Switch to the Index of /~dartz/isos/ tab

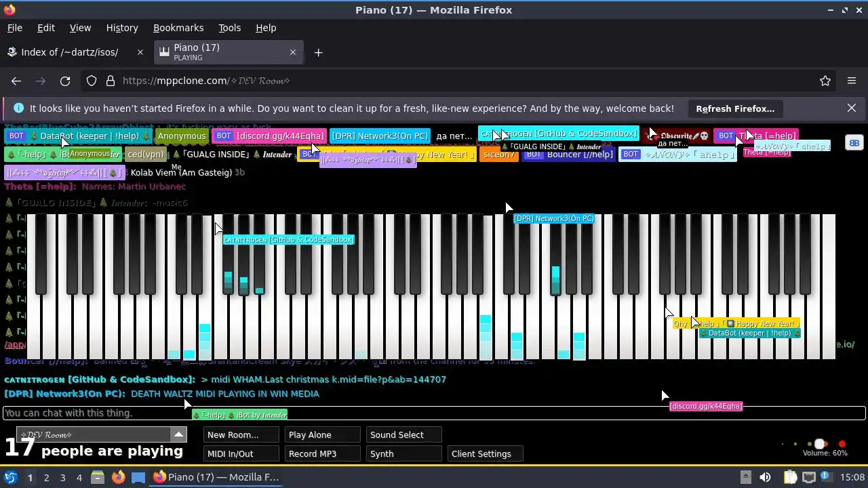click(x=75, y=52)
